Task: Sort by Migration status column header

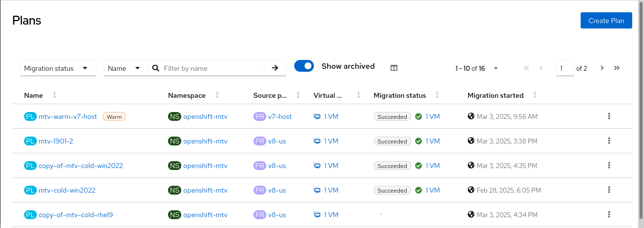Action: coord(400,95)
